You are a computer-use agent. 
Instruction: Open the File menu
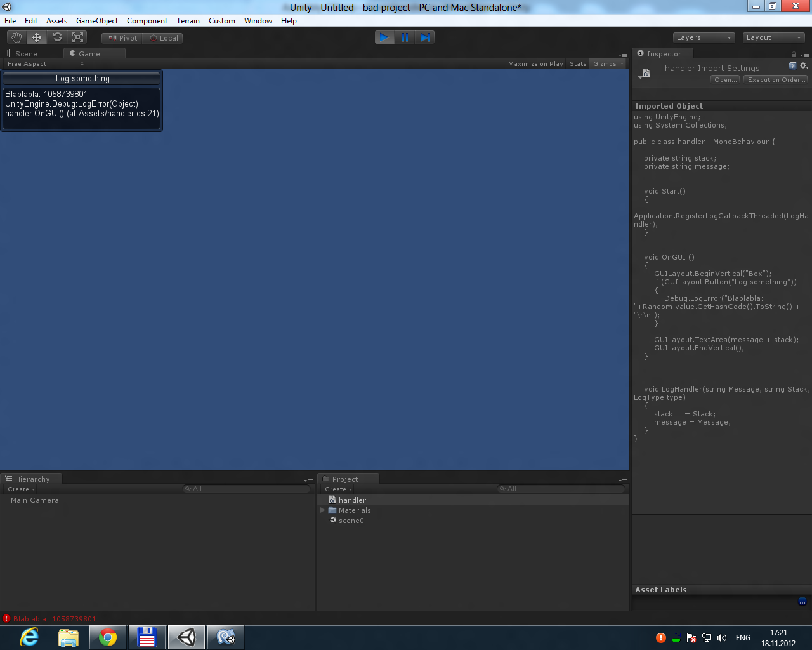click(10, 21)
